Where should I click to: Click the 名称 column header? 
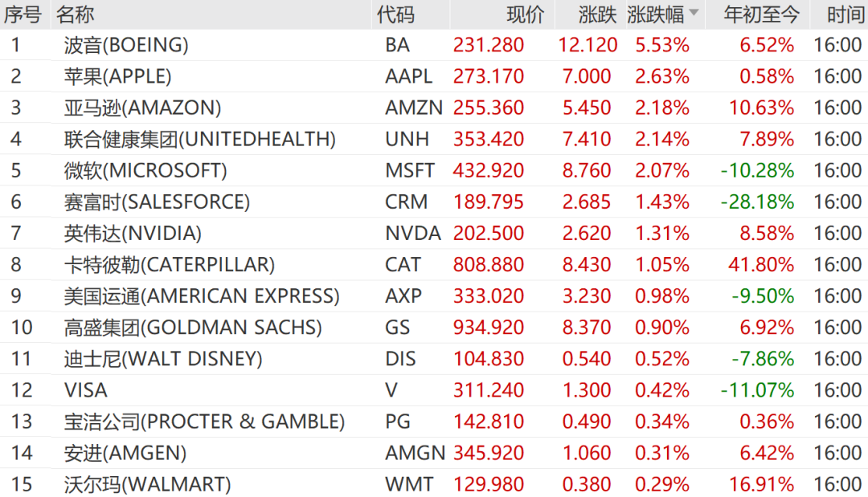click(x=76, y=14)
